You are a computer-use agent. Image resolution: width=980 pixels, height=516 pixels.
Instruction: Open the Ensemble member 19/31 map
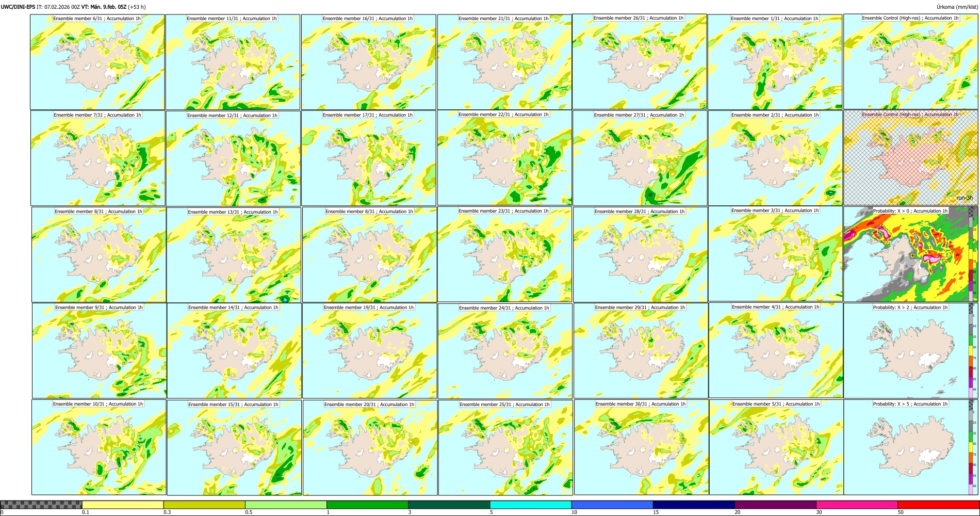pos(370,351)
